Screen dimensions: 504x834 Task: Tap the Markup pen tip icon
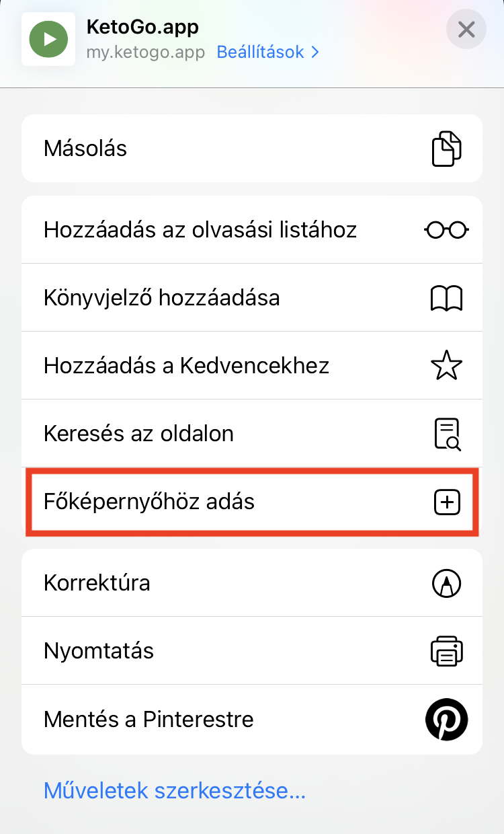(446, 583)
